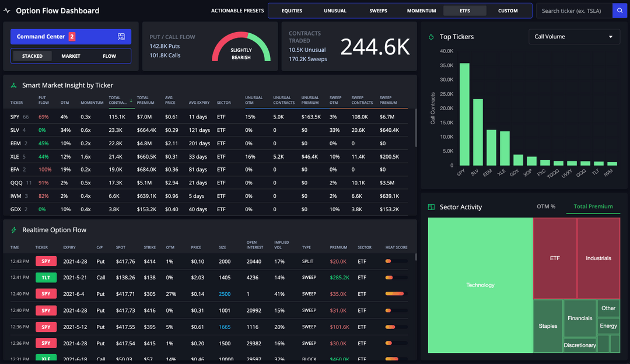Click the green network icon next to Smart Market Insight
630x364 pixels.
click(13, 85)
